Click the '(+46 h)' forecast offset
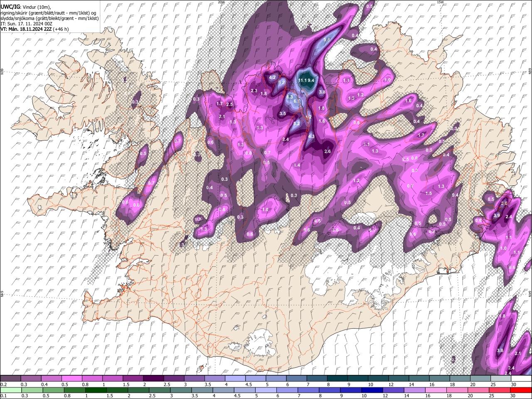This screenshot has height=399, width=532. tap(61, 30)
